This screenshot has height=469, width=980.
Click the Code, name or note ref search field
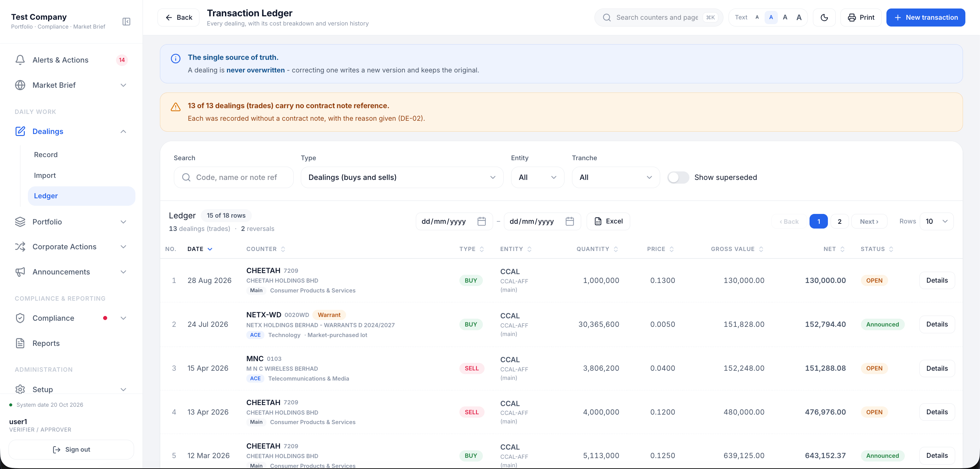[233, 177]
